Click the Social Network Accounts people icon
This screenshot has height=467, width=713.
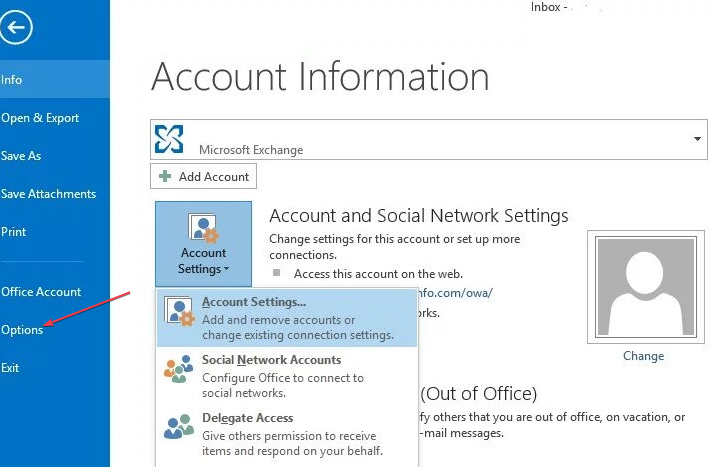click(x=178, y=369)
